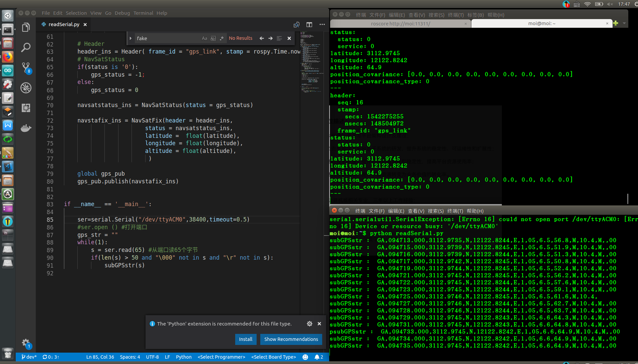The height and width of the screenshot is (364, 638).
Task: Change end of line via LF
Action: coord(167,357)
